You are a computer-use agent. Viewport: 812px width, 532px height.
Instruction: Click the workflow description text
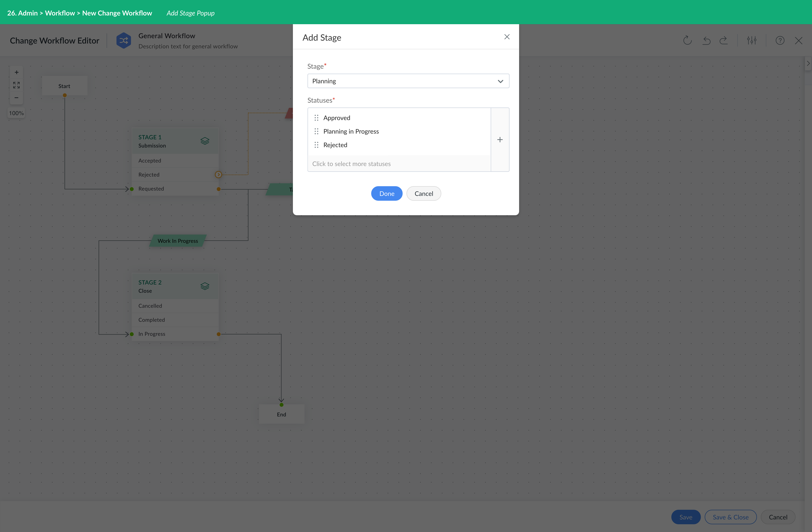click(x=188, y=46)
